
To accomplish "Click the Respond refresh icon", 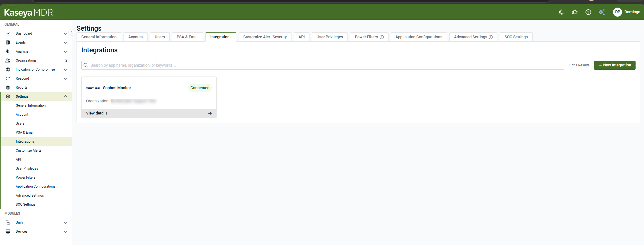I will (x=8, y=78).
